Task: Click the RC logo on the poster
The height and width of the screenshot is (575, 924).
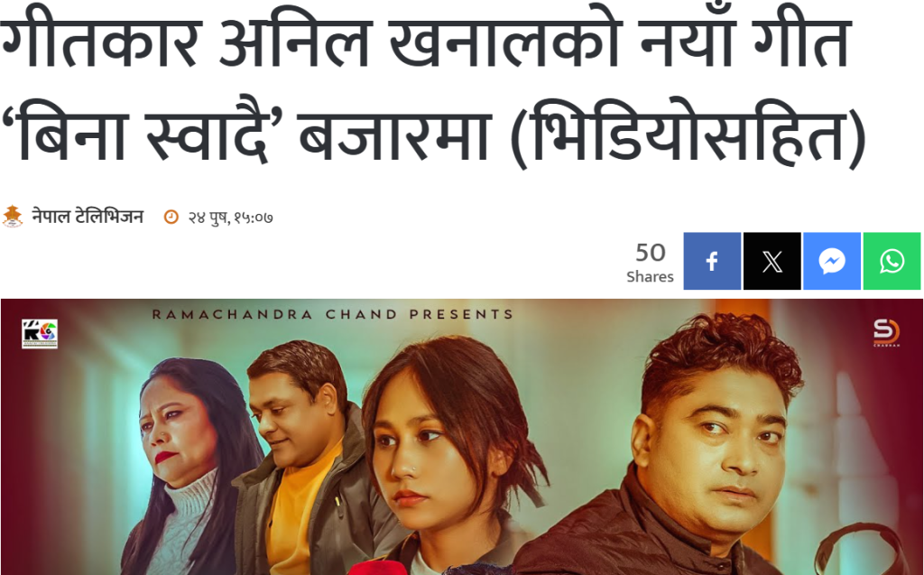Action: (40, 334)
